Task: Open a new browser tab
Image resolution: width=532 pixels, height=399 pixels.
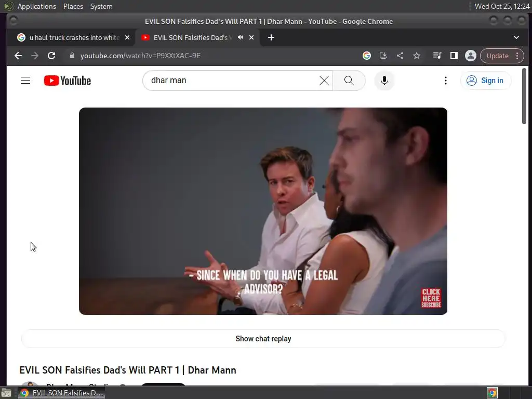Action: (x=271, y=37)
